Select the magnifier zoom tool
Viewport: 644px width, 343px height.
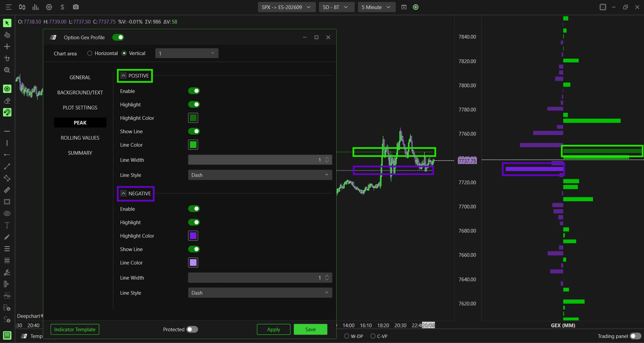(x=7, y=70)
